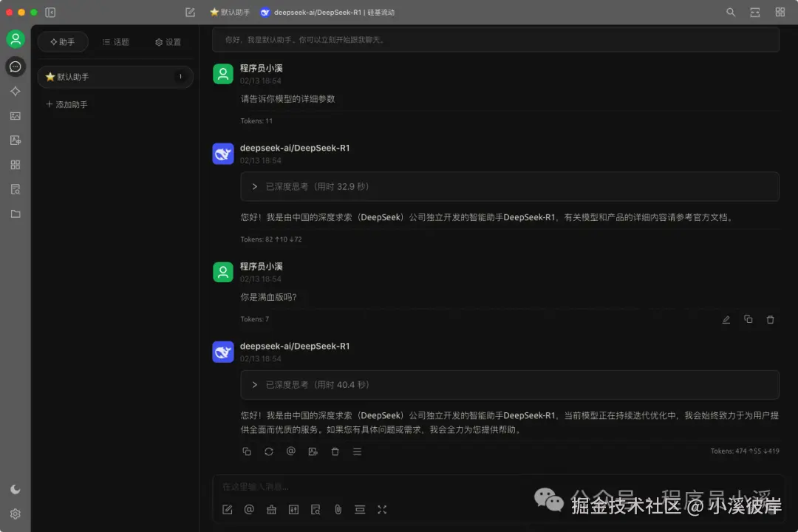Insert a clear-context divider in the chat
The image size is (798, 532).
pyautogui.click(x=360, y=509)
